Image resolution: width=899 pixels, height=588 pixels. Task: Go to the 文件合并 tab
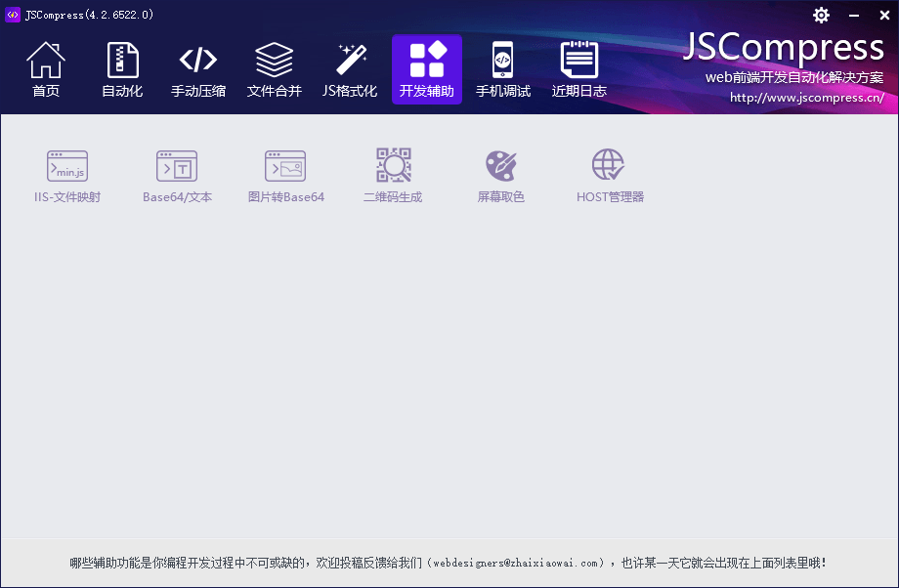pyautogui.click(x=274, y=69)
